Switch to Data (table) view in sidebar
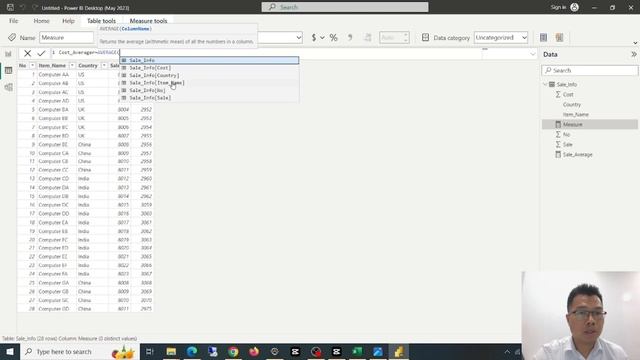This screenshot has width=640, height=360. [8, 71]
